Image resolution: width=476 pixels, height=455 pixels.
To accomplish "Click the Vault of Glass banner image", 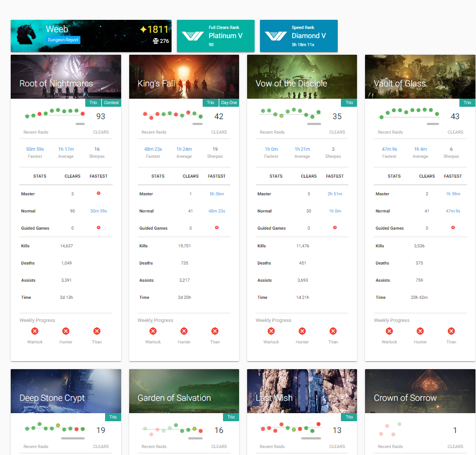I will point(420,77).
